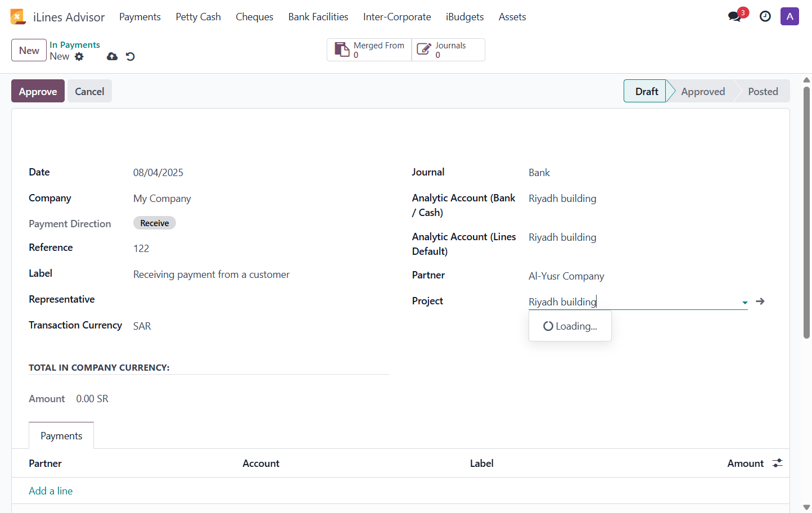This screenshot has width=812, height=513.
Task: Go to In Payments breadcrumb
Action: (75, 45)
